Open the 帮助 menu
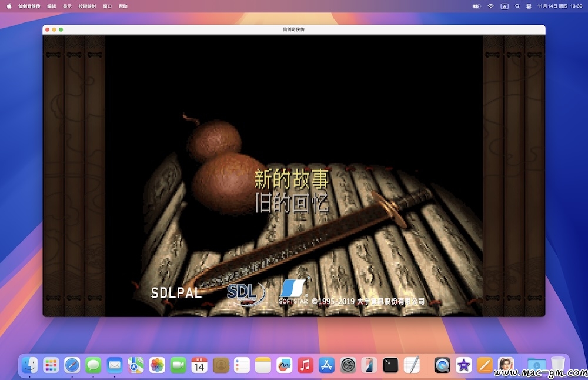The width and height of the screenshot is (588, 380). pyautogui.click(x=123, y=6)
